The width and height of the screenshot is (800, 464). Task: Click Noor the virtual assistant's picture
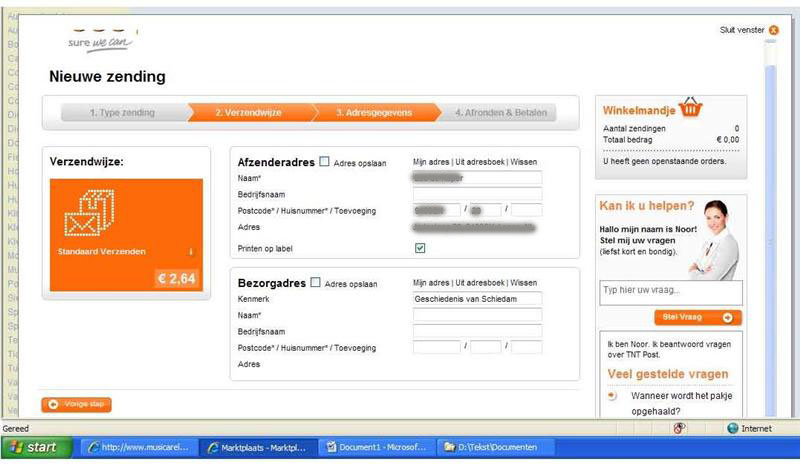pyautogui.click(x=714, y=238)
